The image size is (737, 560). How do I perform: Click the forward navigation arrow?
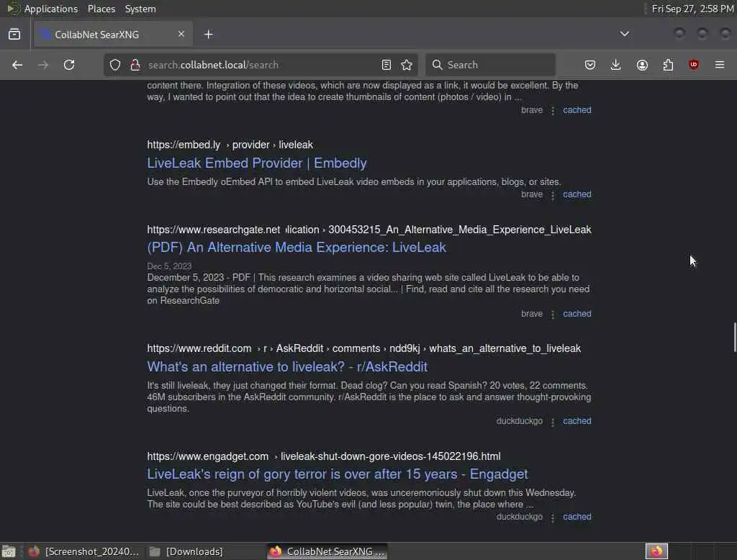[43, 65]
